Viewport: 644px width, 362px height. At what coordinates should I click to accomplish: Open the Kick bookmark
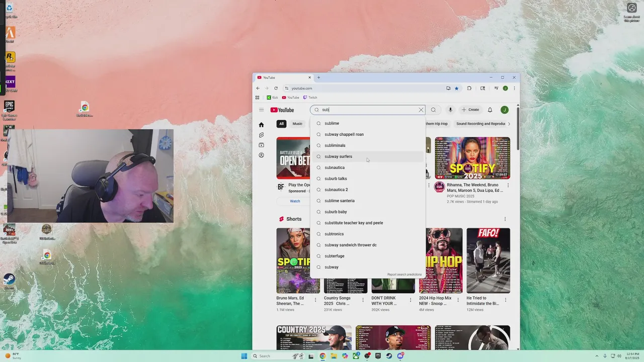(x=272, y=98)
